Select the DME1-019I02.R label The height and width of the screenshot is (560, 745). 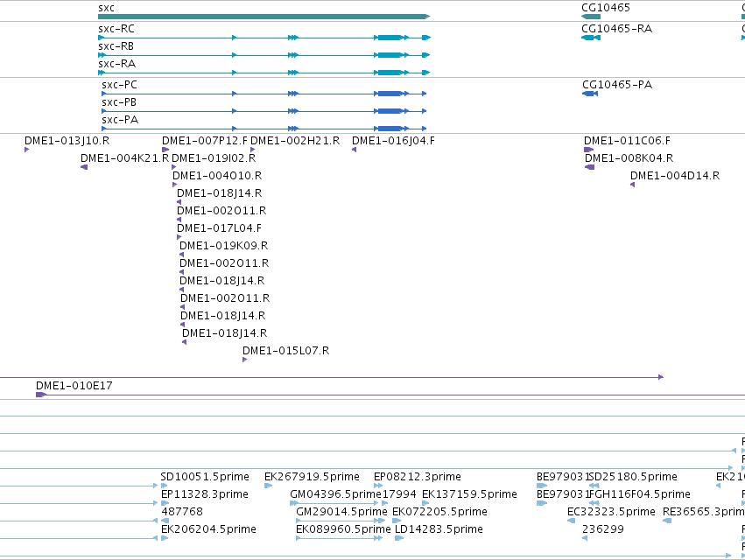pyautogui.click(x=214, y=158)
